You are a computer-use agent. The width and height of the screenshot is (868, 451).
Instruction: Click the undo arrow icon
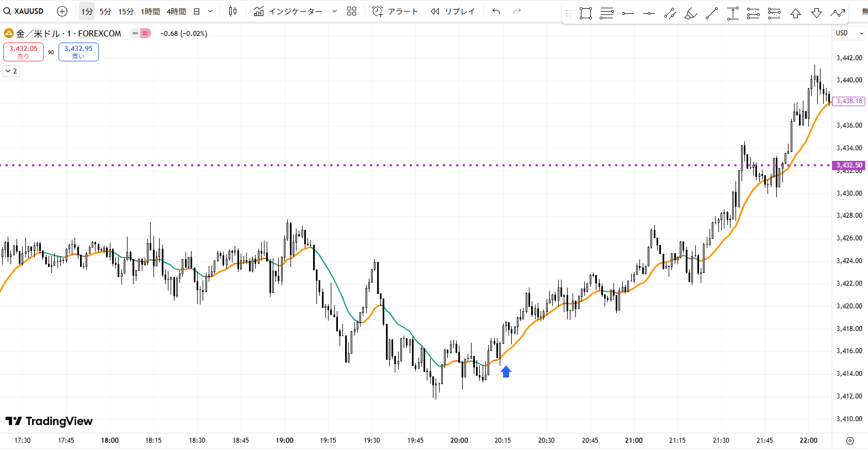(x=496, y=11)
